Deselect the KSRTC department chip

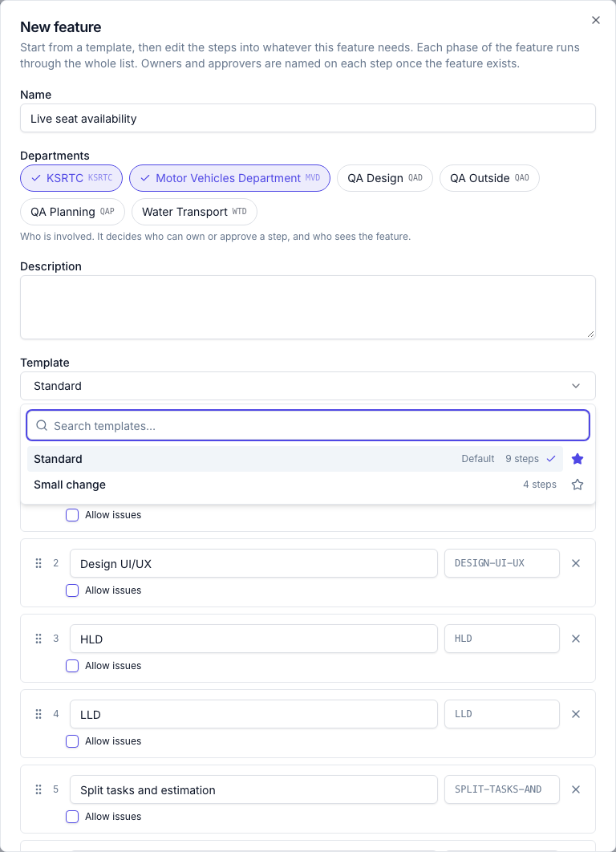(x=71, y=178)
